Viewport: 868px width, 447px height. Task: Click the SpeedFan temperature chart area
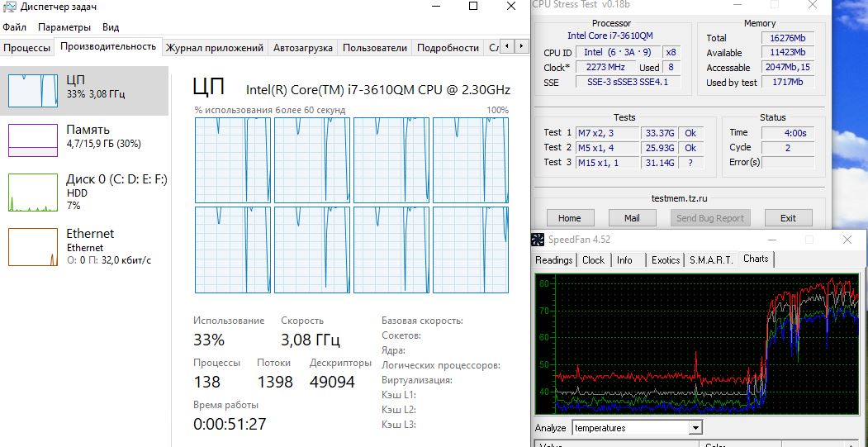[697, 344]
